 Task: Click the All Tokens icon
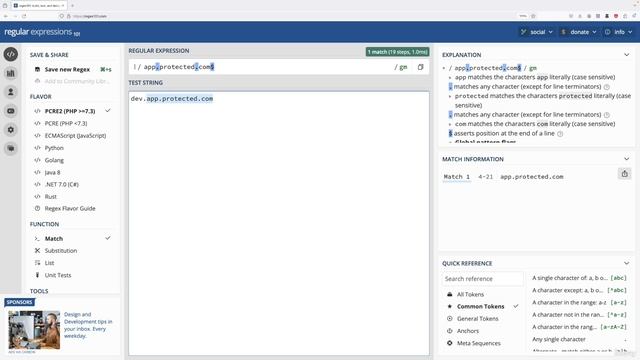point(449,294)
